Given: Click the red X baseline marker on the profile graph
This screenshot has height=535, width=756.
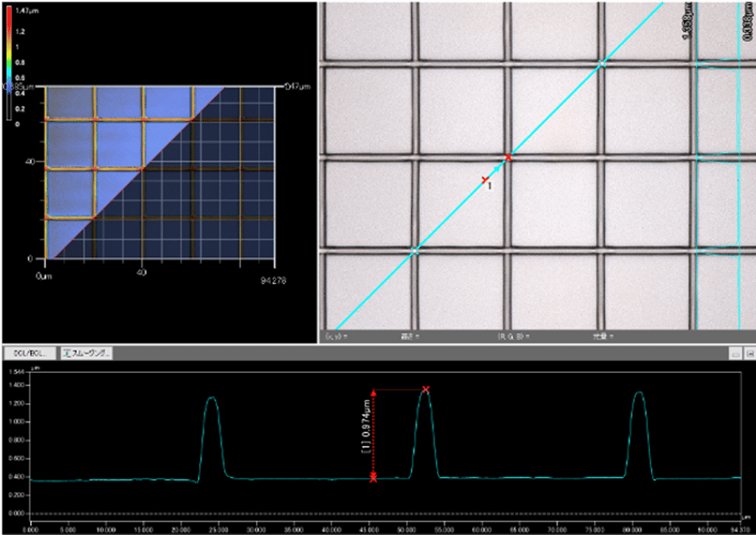Looking at the screenshot, I should pyautogui.click(x=373, y=478).
